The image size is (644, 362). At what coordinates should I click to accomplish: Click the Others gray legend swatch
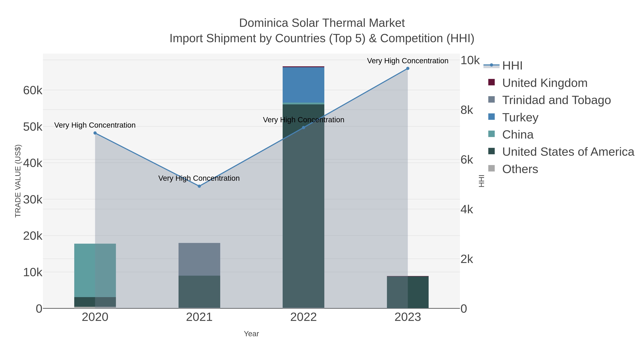click(x=492, y=168)
